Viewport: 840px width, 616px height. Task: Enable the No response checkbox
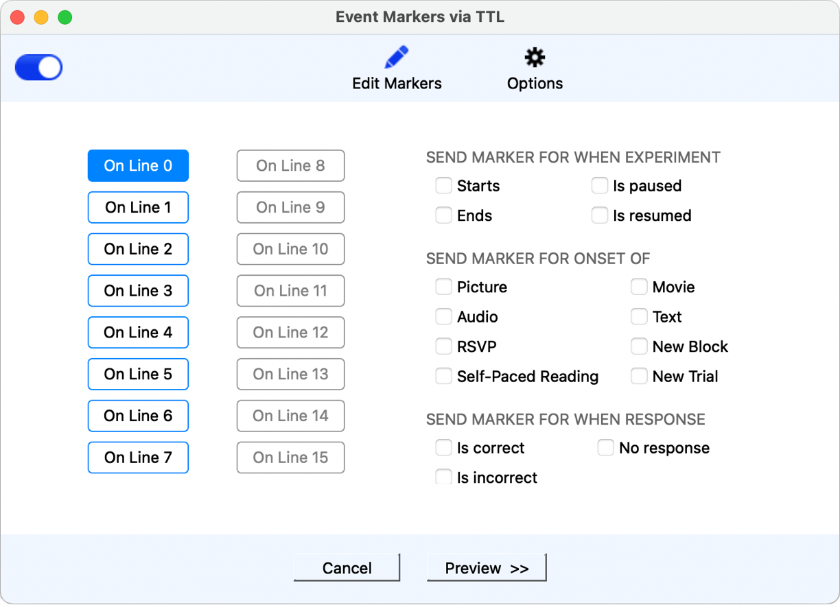pyautogui.click(x=605, y=448)
